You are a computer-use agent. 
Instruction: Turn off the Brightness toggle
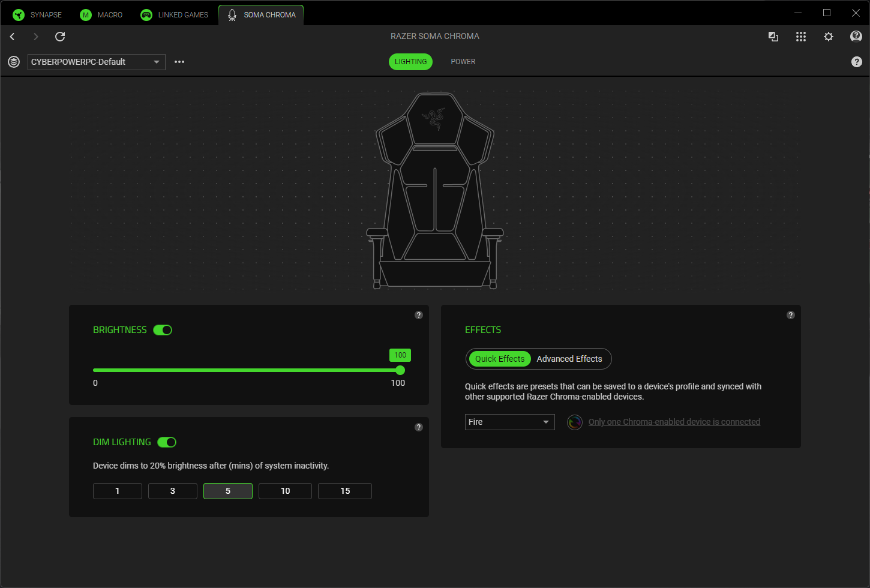coord(163,330)
